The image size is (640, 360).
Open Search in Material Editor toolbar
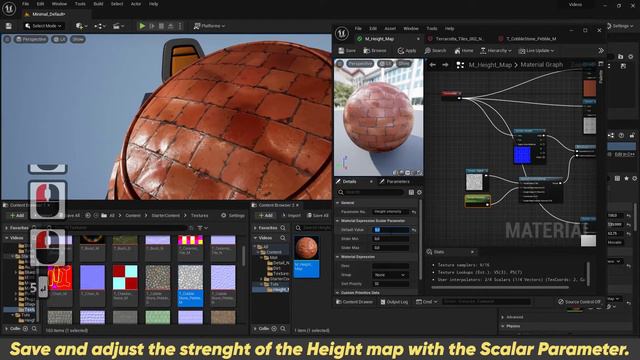click(x=435, y=51)
